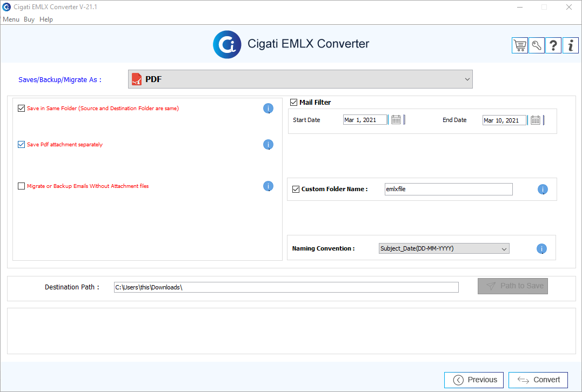Click the Cigati EMLX Converter heading
582x392 pixels.
[x=308, y=44]
